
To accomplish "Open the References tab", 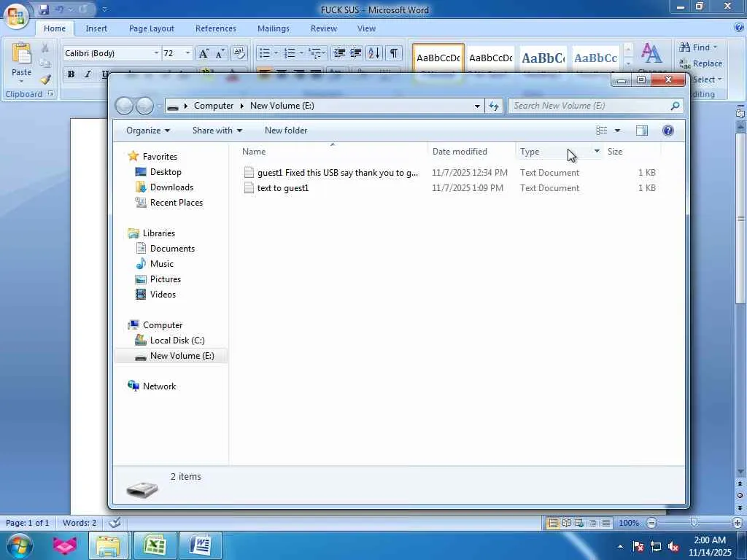I will click(x=216, y=28).
